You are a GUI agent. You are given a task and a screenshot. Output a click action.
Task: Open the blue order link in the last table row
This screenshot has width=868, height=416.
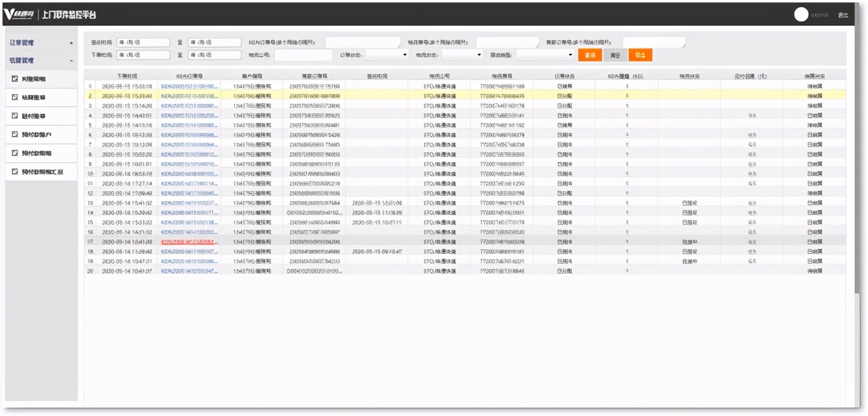pos(189,271)
